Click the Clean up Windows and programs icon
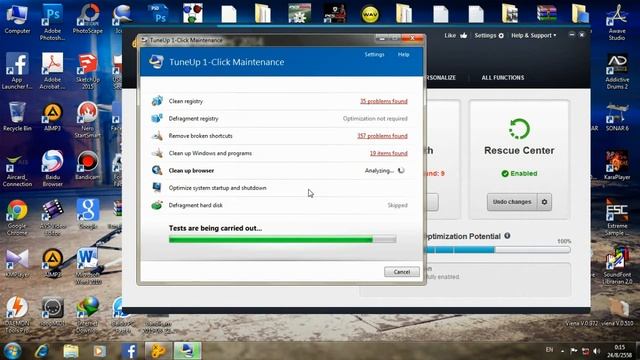This screenshot has height=360, width=640. pos(157,153)
